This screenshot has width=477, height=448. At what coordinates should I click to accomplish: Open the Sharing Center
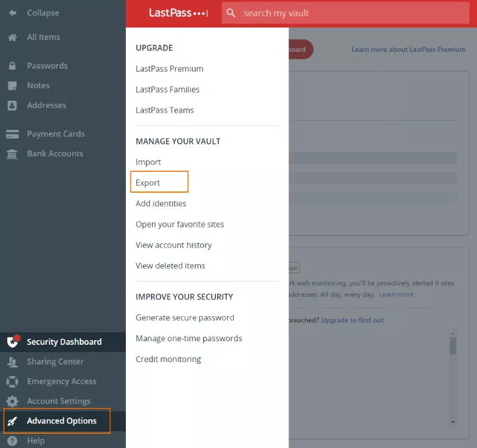coord(54,362)
